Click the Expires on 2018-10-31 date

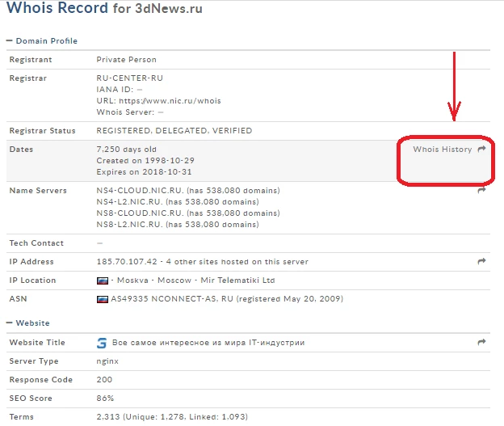[144, 172]
